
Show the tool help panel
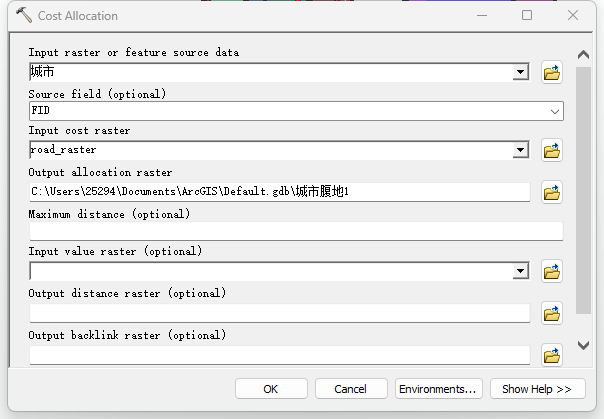coord(538,389)
